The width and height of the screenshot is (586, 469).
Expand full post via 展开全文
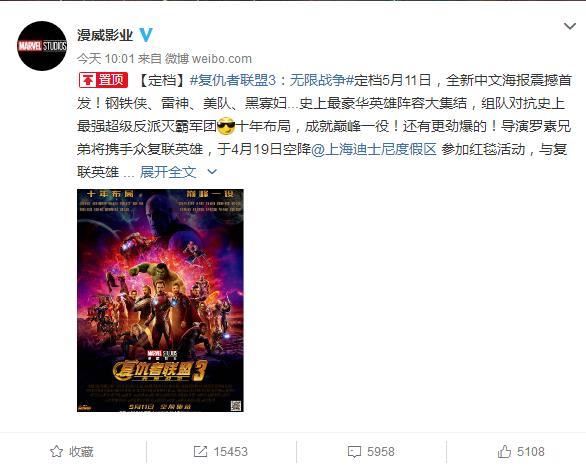pos(168,172)
